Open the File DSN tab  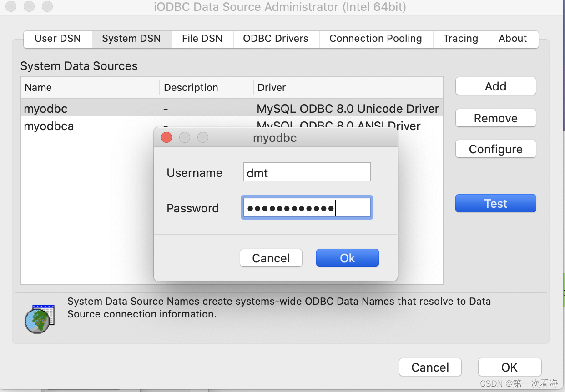(202, 39)
